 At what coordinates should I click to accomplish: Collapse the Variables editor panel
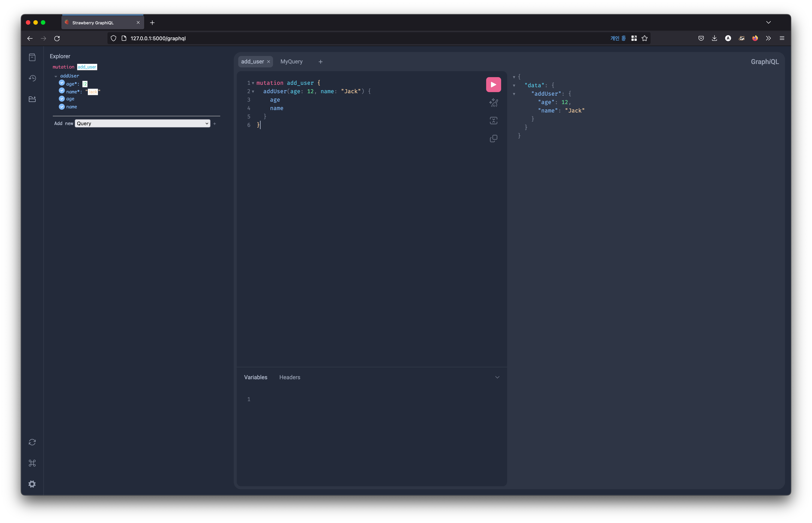click(497, 377)
